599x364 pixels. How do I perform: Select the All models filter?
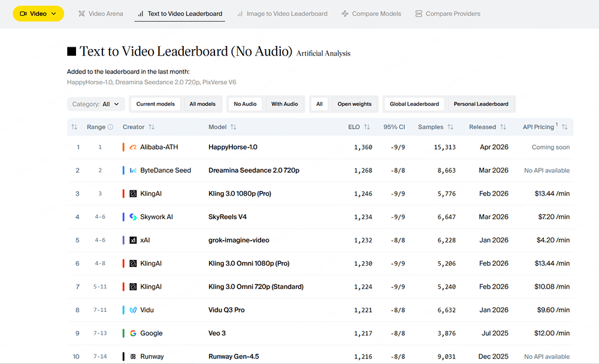202,104
